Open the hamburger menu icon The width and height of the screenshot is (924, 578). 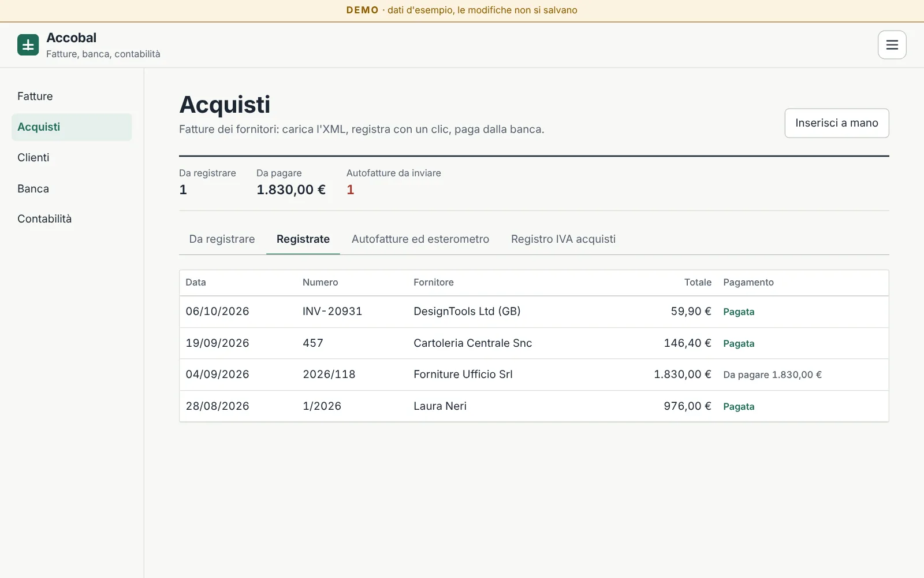click(892, 45)
